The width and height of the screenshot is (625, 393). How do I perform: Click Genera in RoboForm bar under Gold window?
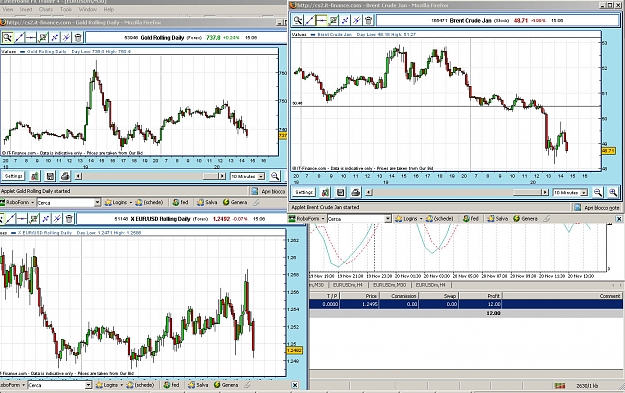coord(235,202)
